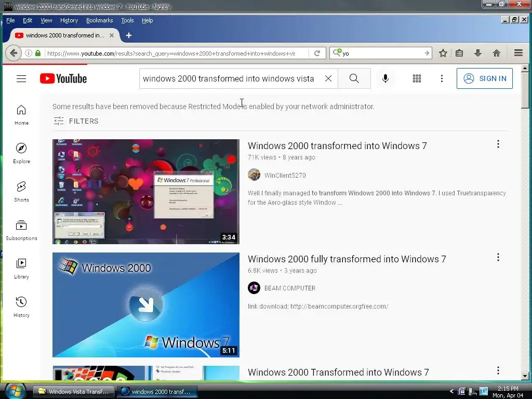Open the YouTube guide hamburger menu
532x399 pixels.
pos(21,79)
